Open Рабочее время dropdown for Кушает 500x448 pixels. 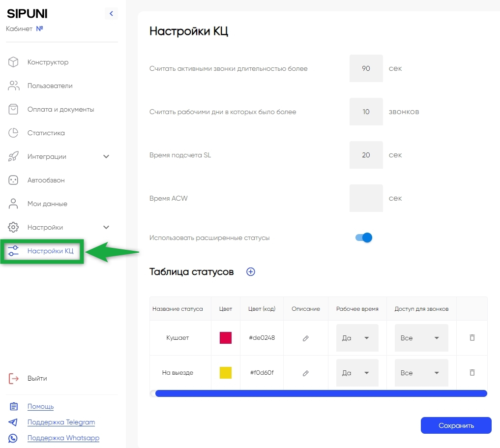coord(357,338)
